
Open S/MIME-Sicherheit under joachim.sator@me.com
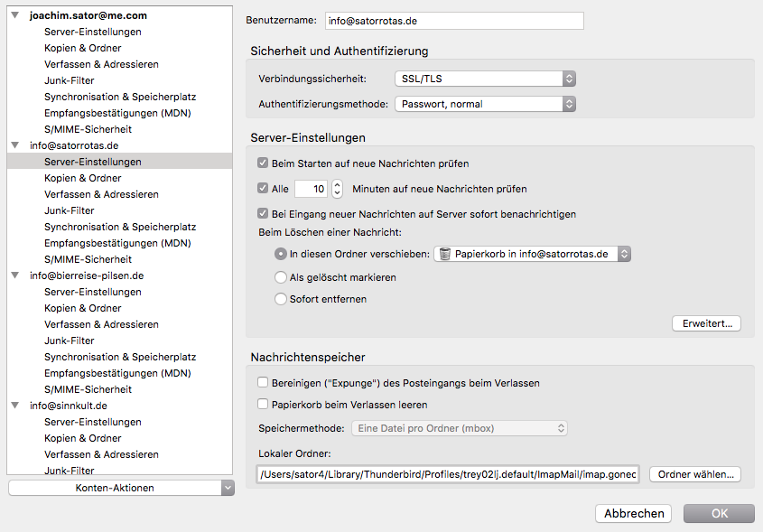(88, 129)
